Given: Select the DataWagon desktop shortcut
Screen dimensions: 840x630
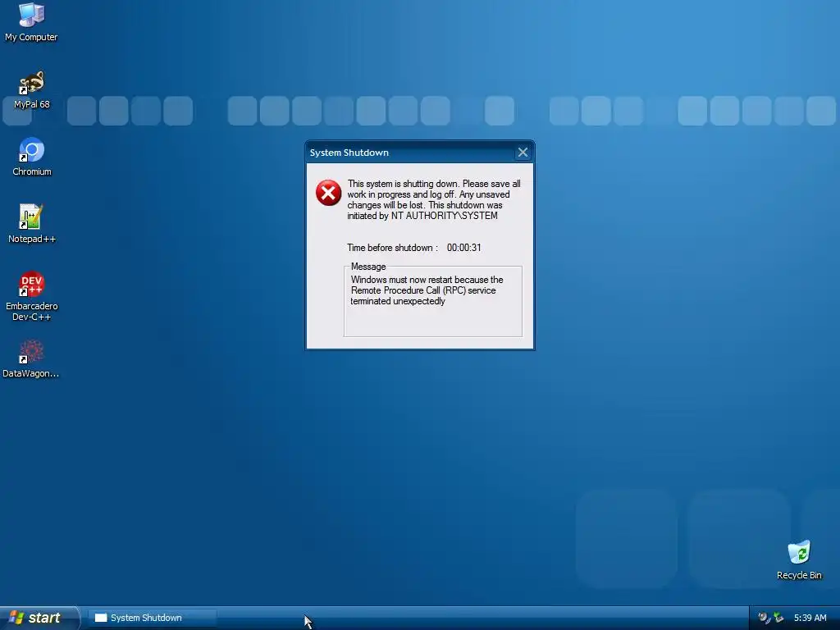Looking at the screenshot, I should click(x=31, y=359).
